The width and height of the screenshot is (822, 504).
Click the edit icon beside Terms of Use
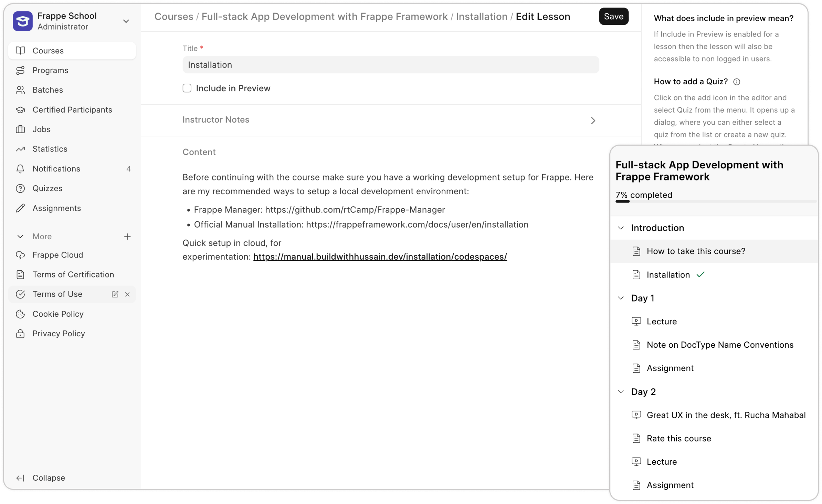(x=115, y=294)
